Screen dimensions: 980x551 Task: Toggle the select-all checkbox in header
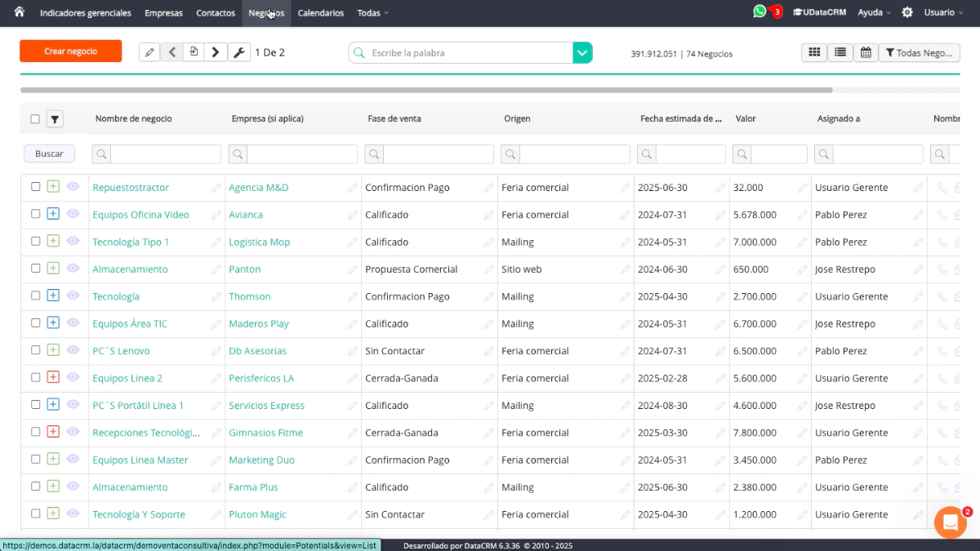35,119
